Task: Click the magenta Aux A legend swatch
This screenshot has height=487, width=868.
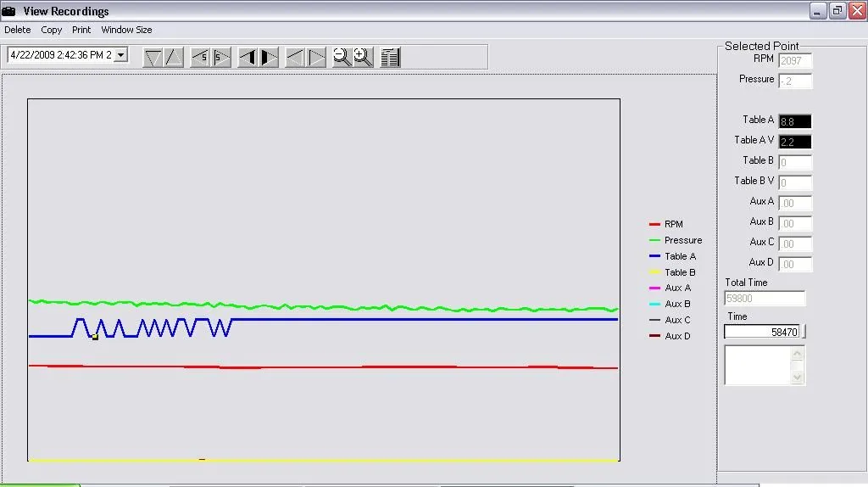Action: [654, 288]
